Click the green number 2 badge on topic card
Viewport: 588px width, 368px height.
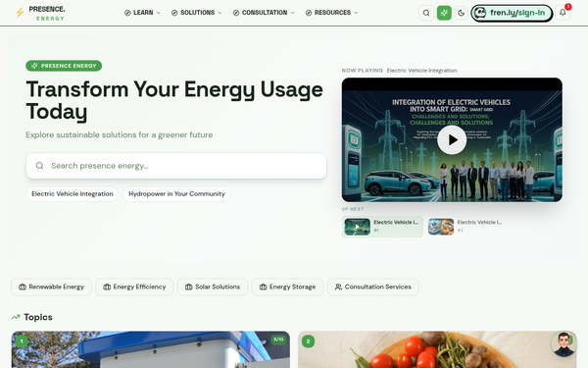308,342
